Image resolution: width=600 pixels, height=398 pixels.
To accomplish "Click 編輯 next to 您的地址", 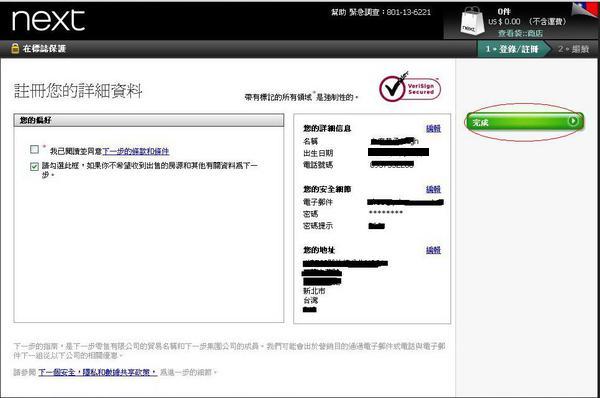I will [x=434, y=250].
